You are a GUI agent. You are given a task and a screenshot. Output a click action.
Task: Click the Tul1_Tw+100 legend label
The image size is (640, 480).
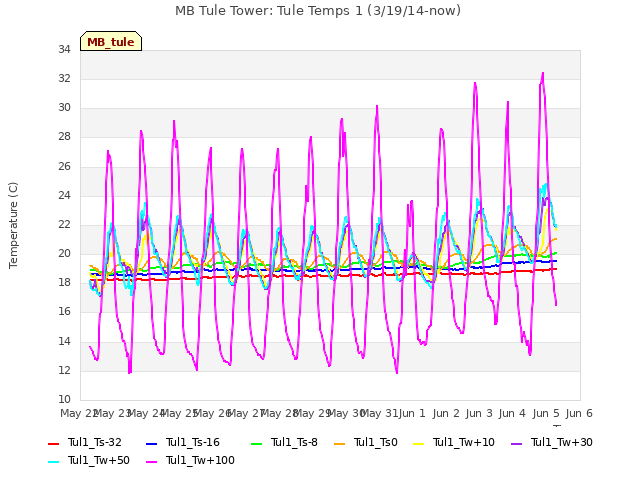(x=200, y=460)
